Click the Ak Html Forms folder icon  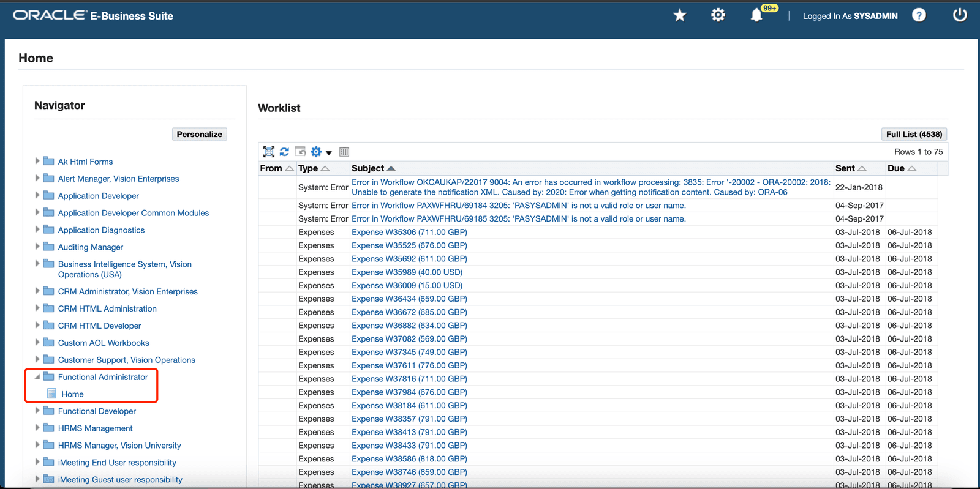[48, 161]
